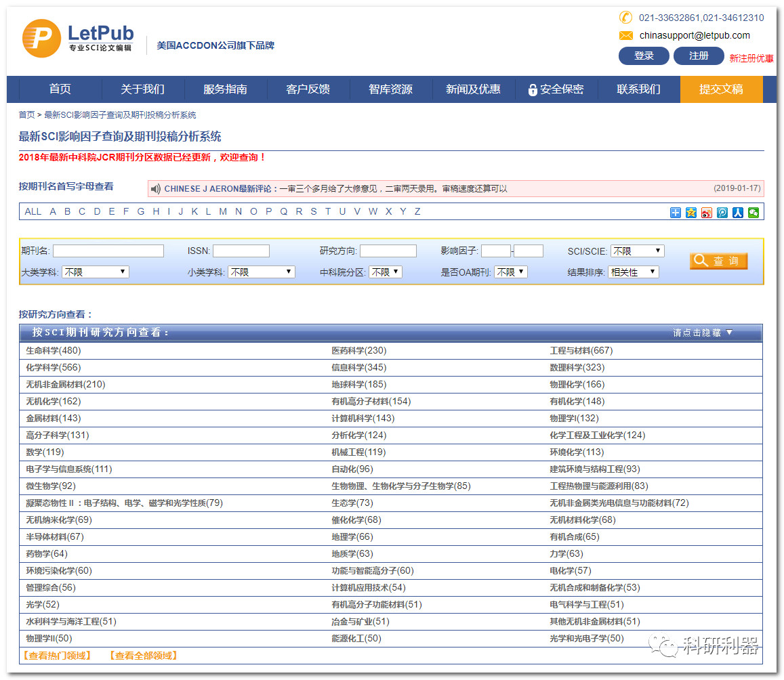Share via Tencent Weibo icon
784x680 pixels.
[x=722, y=213]
